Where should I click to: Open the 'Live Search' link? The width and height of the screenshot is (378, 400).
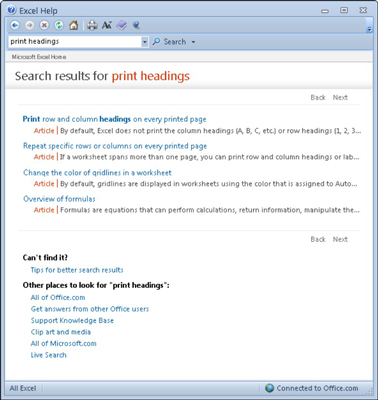tap(49, 355)
